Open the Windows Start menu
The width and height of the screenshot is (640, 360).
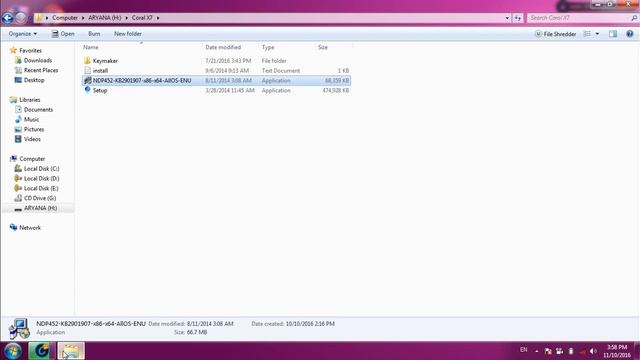[x=13, y=351]
